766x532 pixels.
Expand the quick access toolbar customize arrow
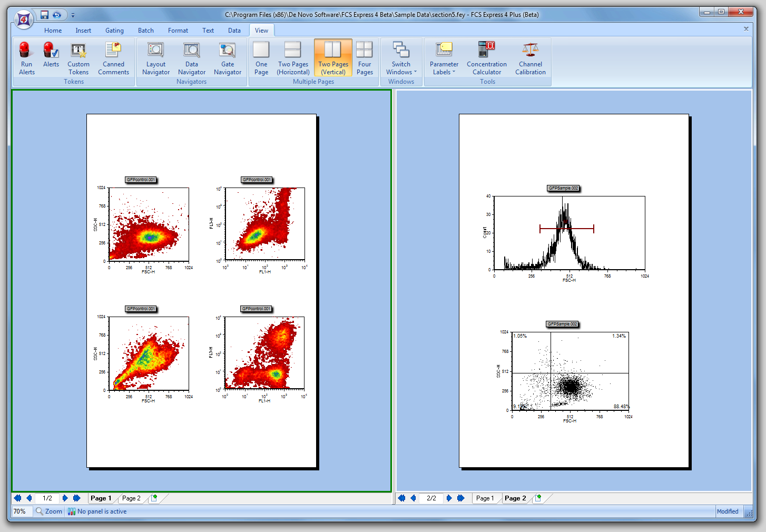click(73, 15)
